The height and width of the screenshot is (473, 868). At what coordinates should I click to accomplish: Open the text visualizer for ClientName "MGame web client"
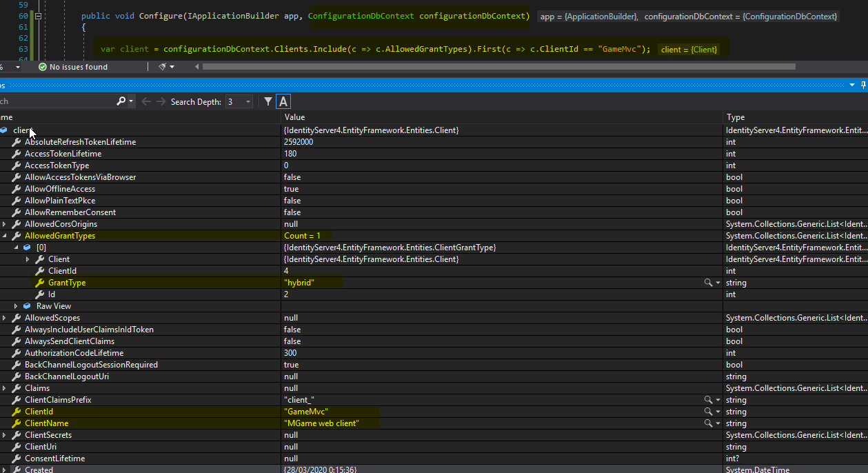706,423
